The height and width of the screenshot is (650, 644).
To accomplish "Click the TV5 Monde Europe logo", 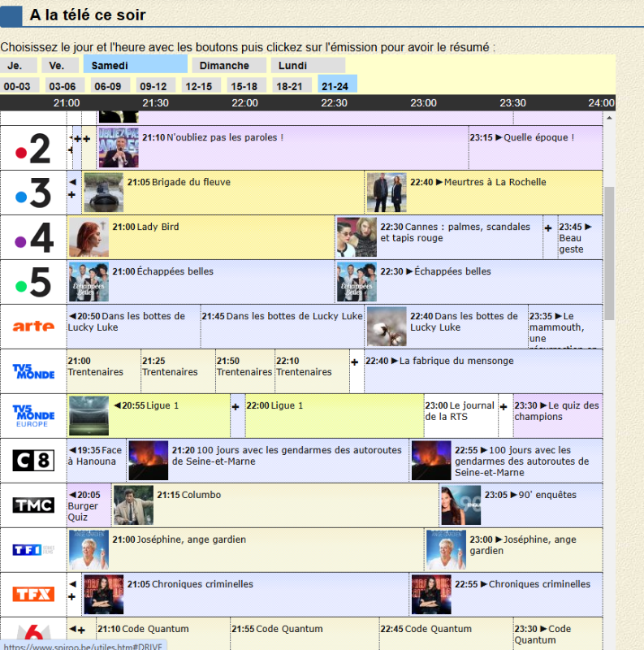I will pyautogui.click(x=33, y=416).
